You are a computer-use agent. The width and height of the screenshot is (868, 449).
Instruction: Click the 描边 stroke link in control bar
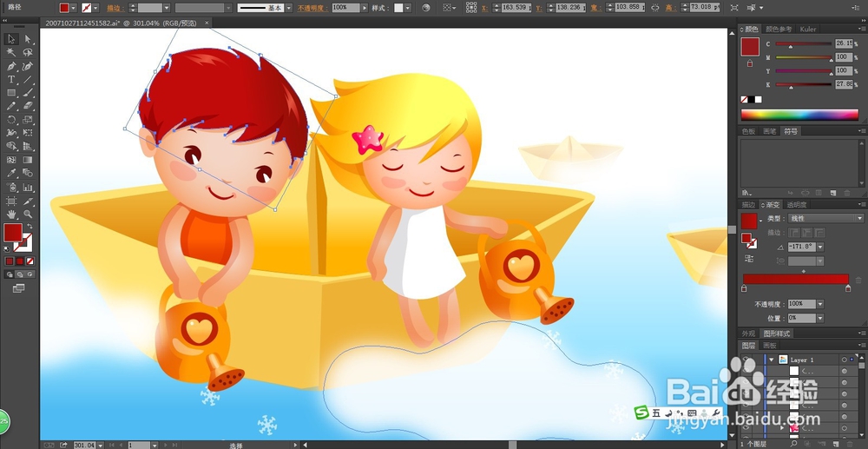click(115, 9)
